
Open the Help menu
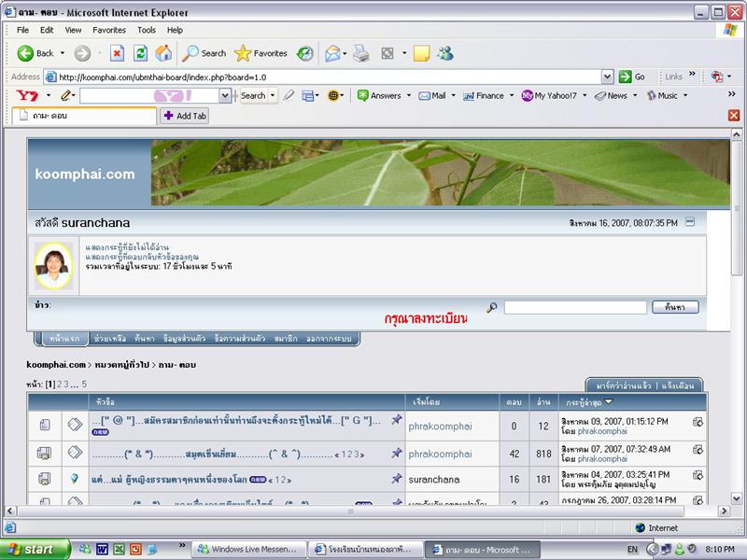175,30
